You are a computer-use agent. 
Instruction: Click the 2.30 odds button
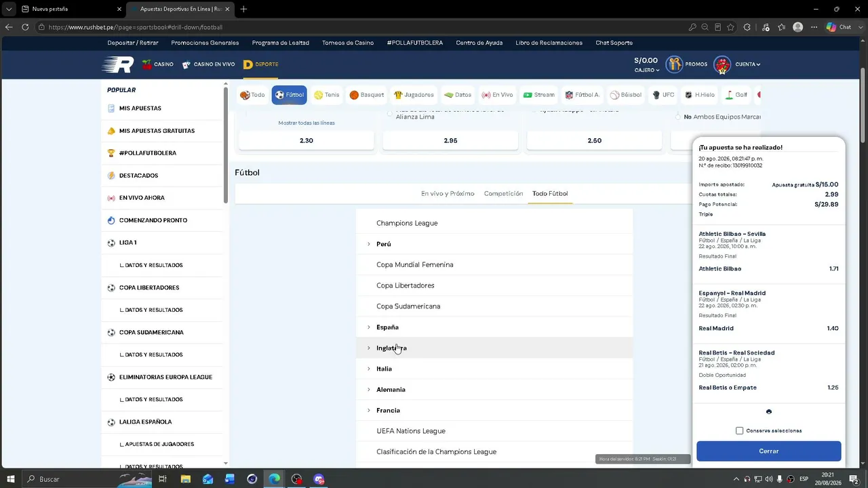pos(307,140)
